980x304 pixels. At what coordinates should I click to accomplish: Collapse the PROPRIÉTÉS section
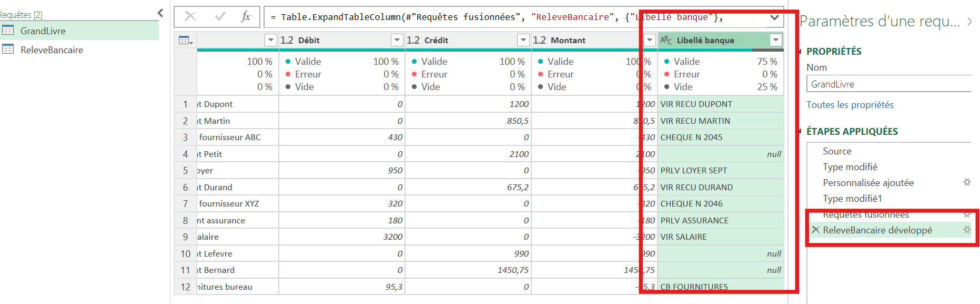click(800, 52)
